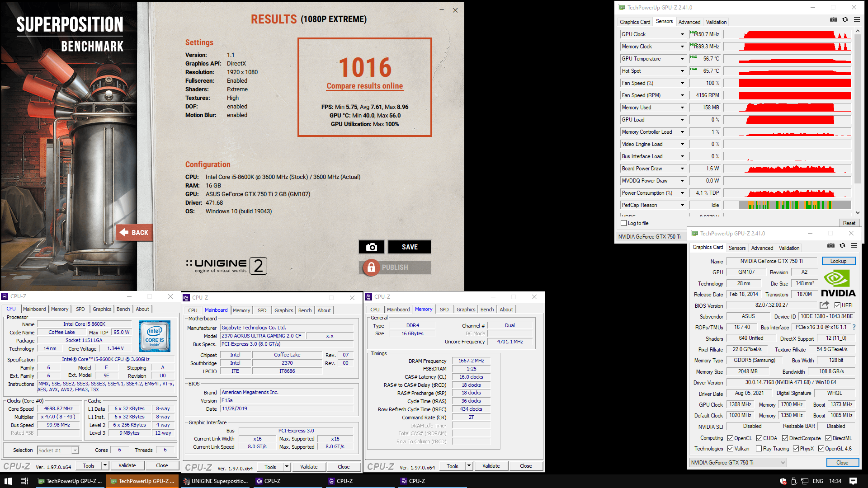Toggle the CUDA checkbox

[x=759, y=438]
